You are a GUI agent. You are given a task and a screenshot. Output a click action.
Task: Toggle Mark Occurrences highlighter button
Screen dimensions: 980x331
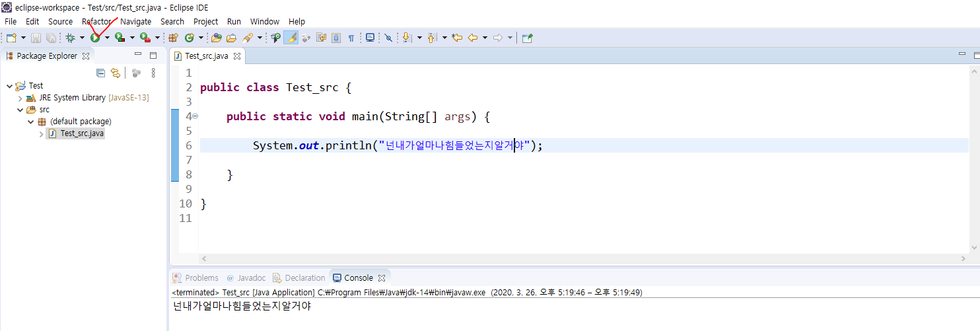click(291, 38)
